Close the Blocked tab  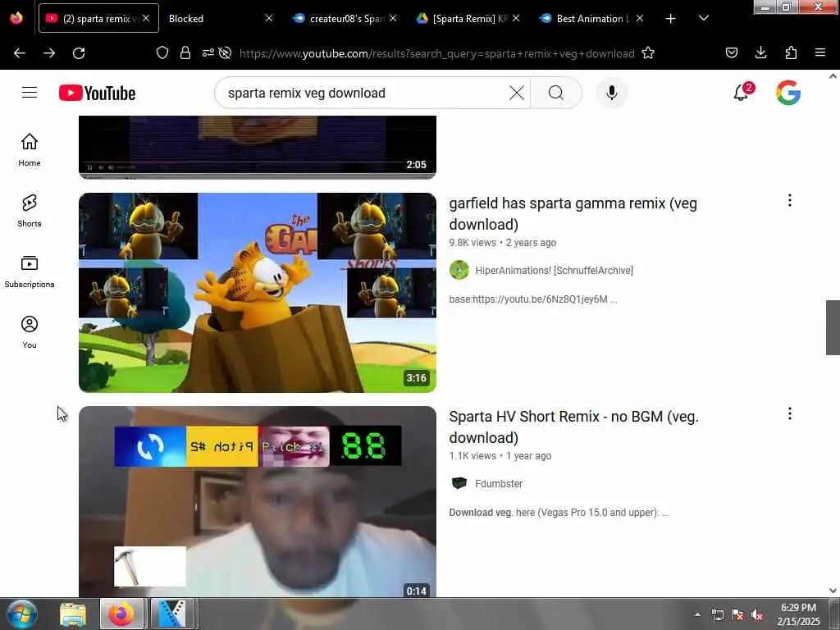pyautogui.click(x=269, y=18)
